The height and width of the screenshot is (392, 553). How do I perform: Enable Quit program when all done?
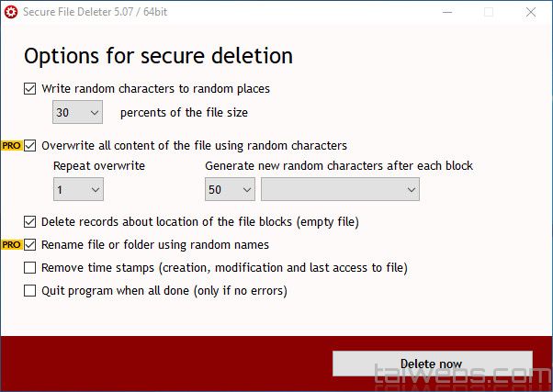tap(31, 291)
